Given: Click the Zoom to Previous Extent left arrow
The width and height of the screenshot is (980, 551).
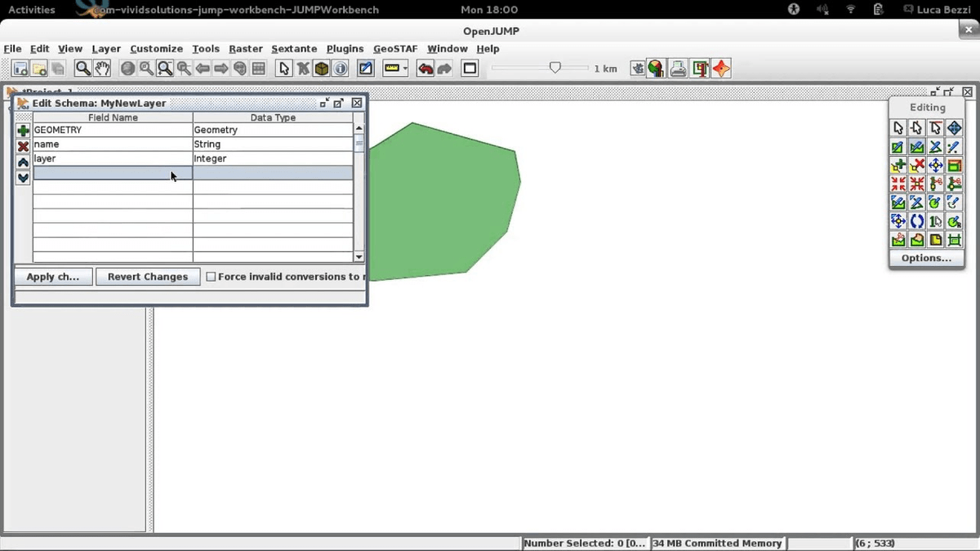Looking at the screenshot, I should coord(203,69).
